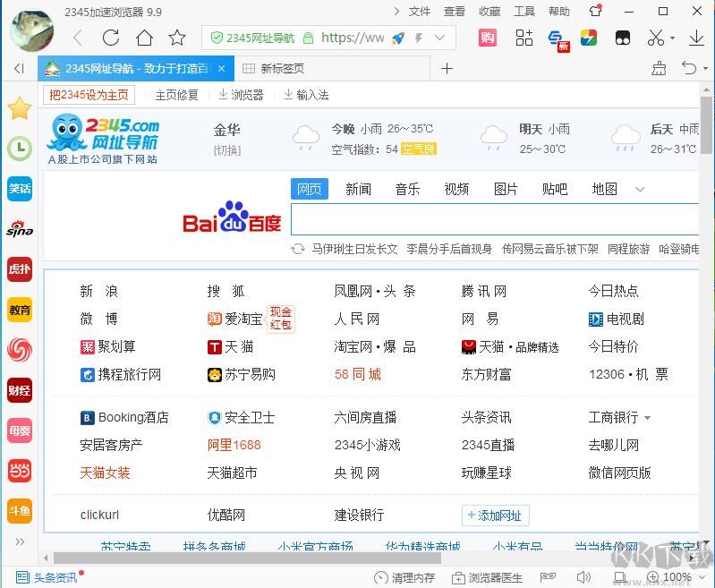Image resolution: width=715 pixels, height=588 pixels.
Task: Close the 2345网址导航 tab
Action: click(x=222, y=68)
